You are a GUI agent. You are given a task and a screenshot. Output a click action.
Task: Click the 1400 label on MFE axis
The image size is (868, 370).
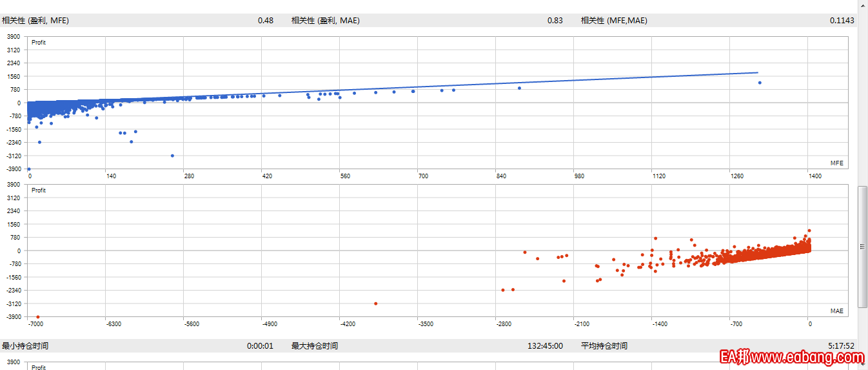(x=815, y=176)
